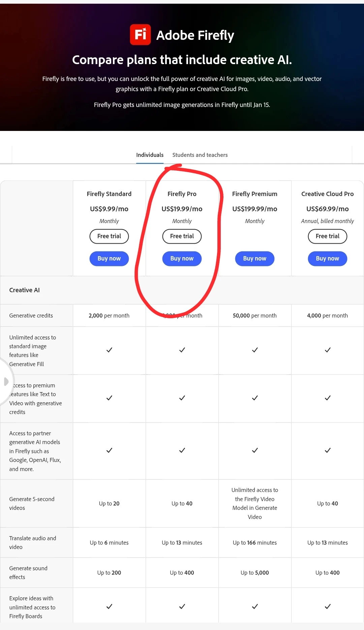
Task: Select the Firefly Premium plan title
Action: pos(255,194)
